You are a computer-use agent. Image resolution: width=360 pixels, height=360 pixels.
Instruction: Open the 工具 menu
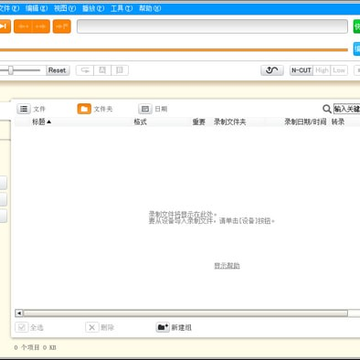122,9
